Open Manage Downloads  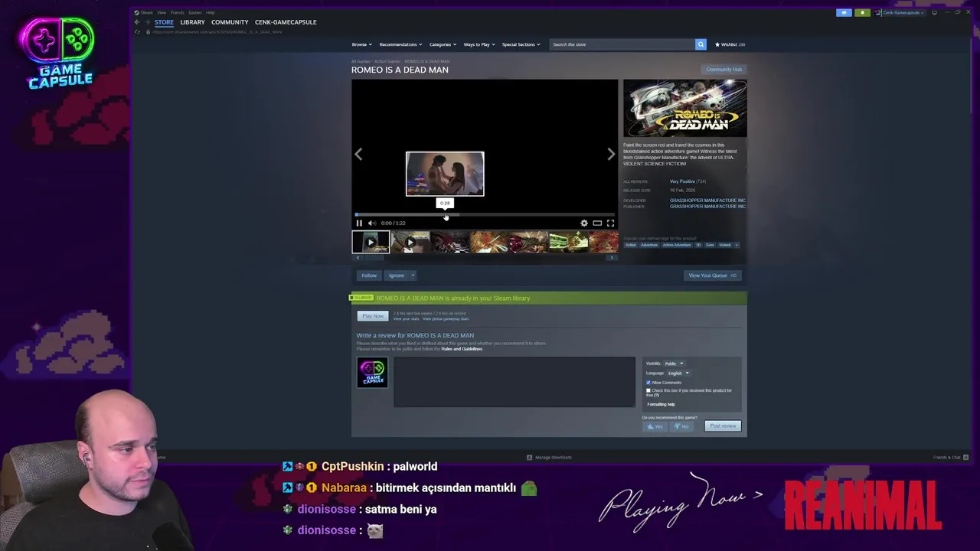pyautogui.click(x=549, y=458)
